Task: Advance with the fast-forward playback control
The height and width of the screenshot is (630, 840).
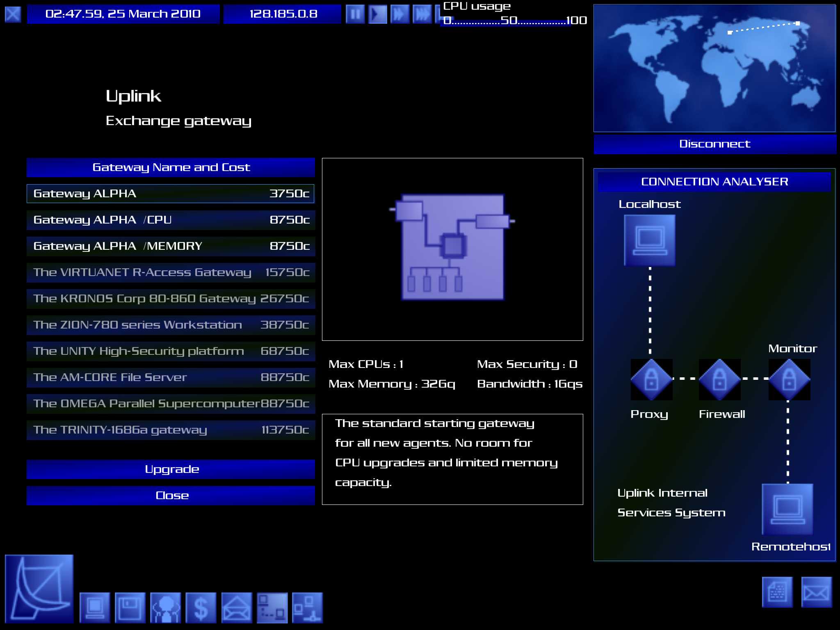Action: click(x=397, y=12)
